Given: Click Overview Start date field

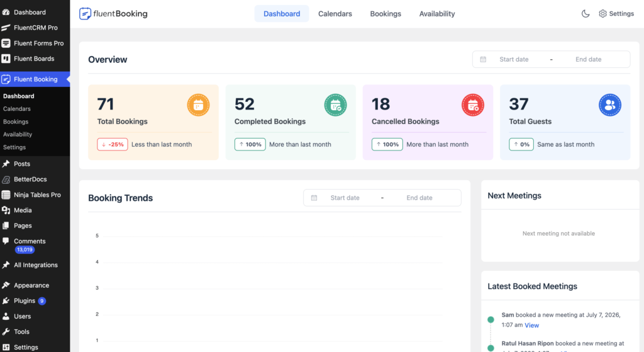Looking at the screenshot, I should pos(514,59).
